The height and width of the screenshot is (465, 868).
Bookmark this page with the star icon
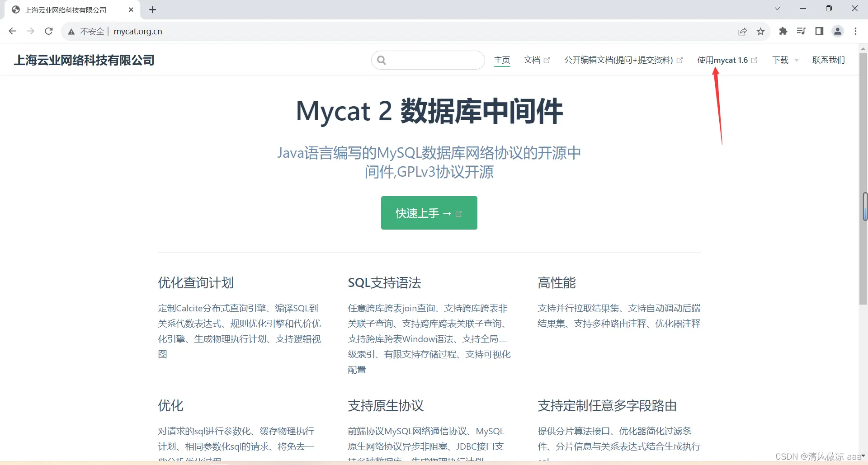tap(761, 31)
